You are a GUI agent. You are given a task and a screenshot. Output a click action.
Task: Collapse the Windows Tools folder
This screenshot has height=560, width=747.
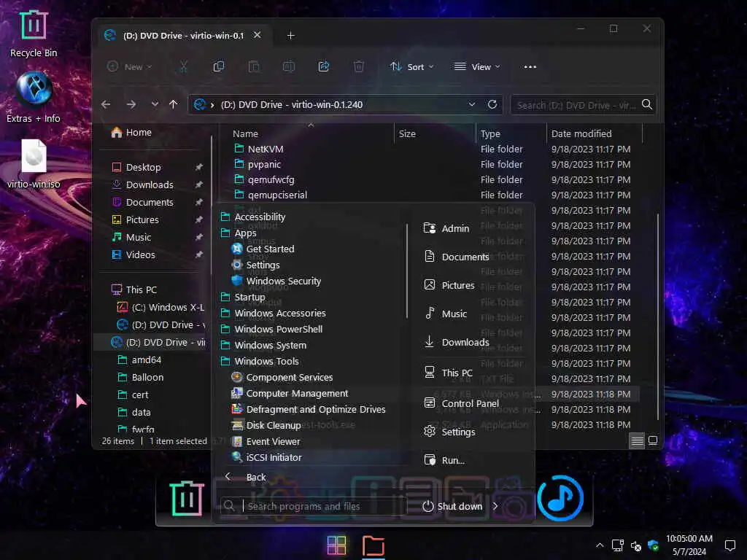point(260,362)
